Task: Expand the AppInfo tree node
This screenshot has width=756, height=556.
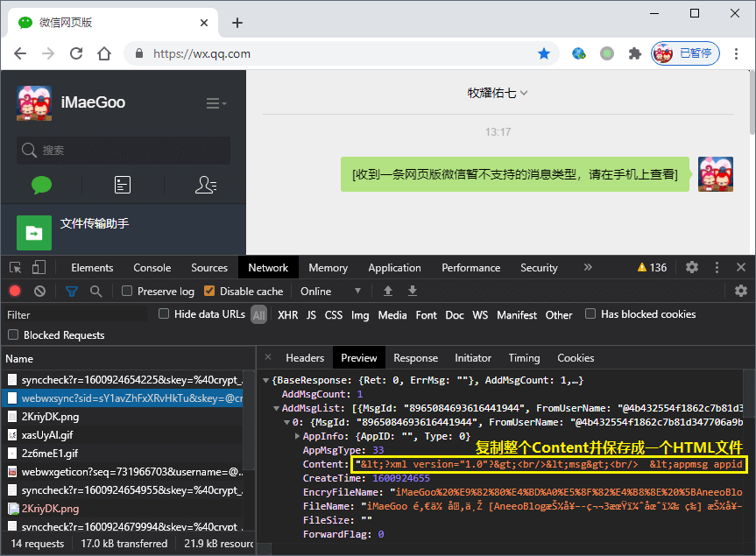Action: pos(298,436)
